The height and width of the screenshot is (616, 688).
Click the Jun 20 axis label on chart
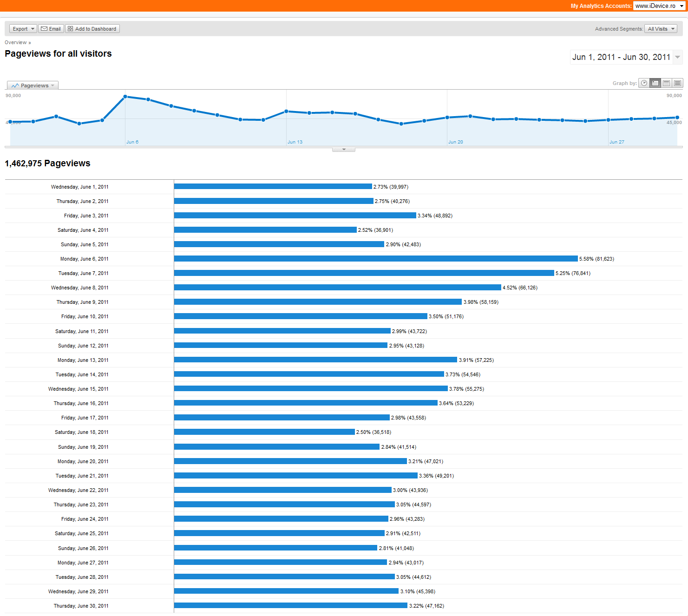(x=456, y=142)
